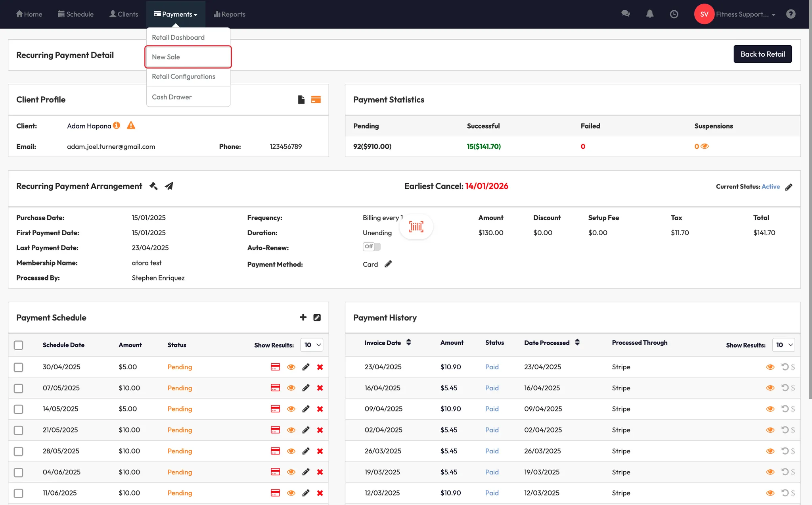Toggle the Auto-Renew switch
The image size is (812, 505).
coord(372,247)
